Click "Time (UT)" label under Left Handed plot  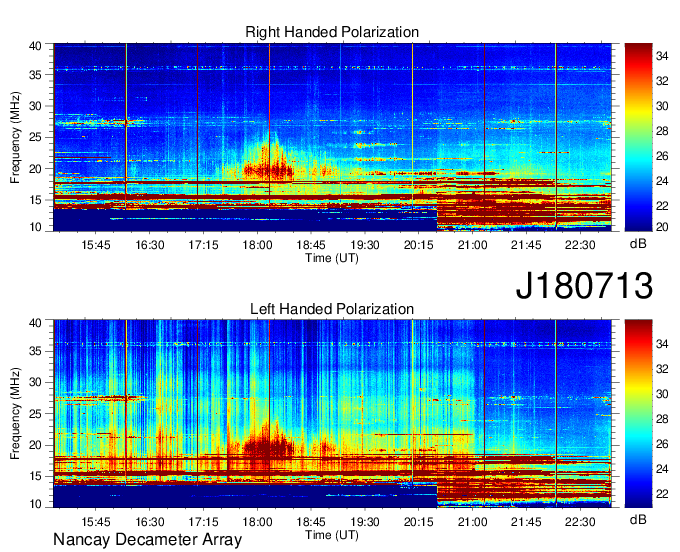332,535
